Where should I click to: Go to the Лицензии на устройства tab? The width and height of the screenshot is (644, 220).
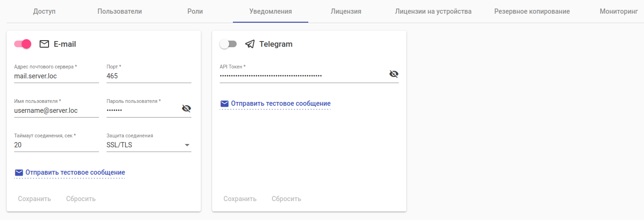pyautogui.click(x=433, y=11)
